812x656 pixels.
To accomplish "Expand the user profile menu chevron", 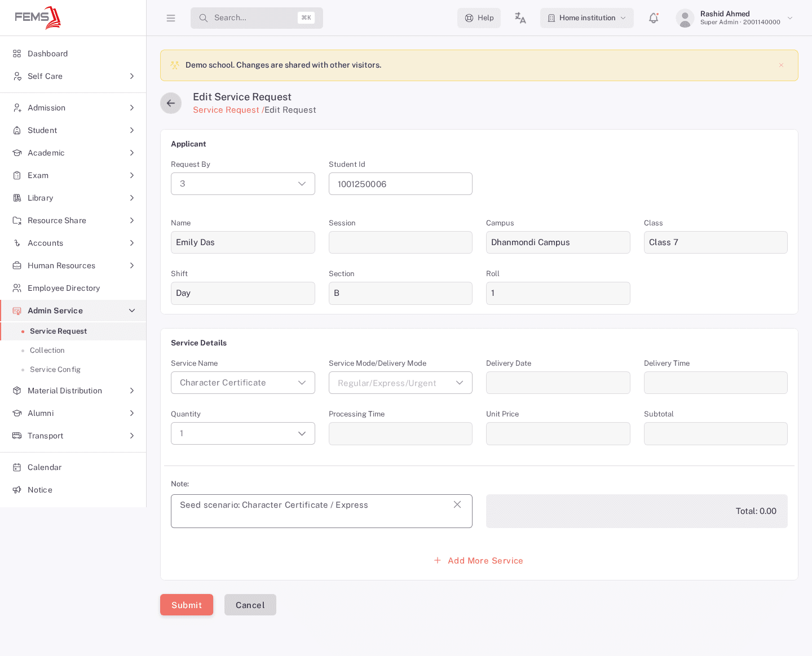I will 790,18.
